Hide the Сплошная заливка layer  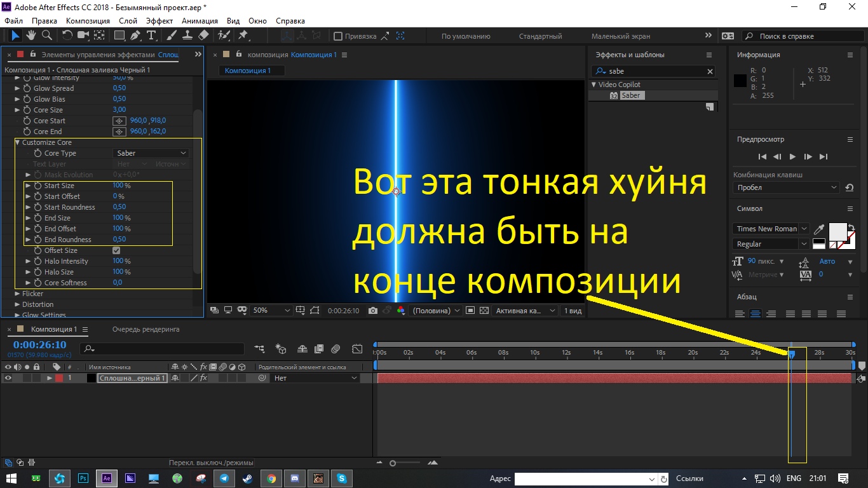9,377
